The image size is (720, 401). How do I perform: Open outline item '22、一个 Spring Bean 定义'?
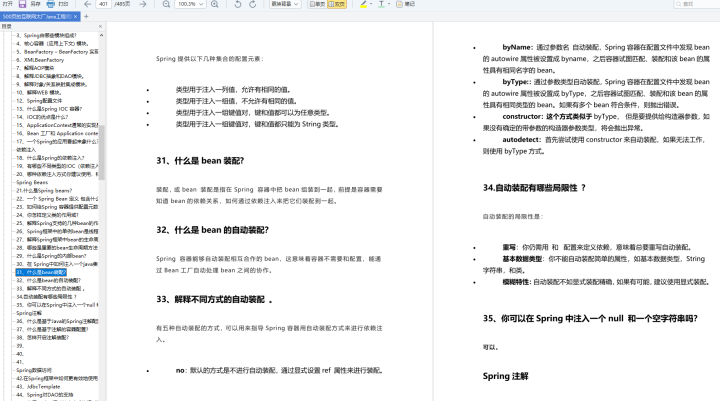[57, 199]
